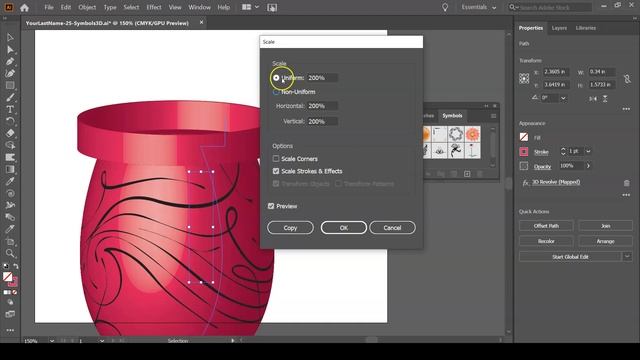Click the Start Global Edit button

(x=570, y=257)
